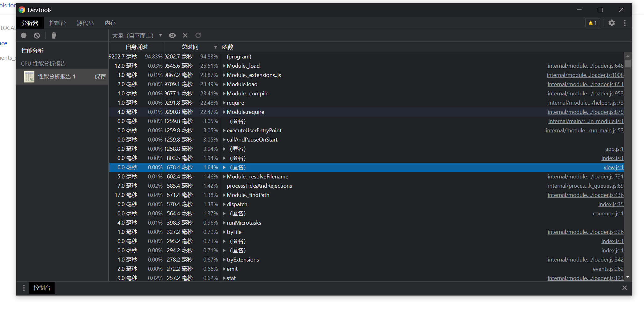This screenshot has width=644, height=320.
Task: Expand the runMicrotasks function row
Action: point(224,223)
